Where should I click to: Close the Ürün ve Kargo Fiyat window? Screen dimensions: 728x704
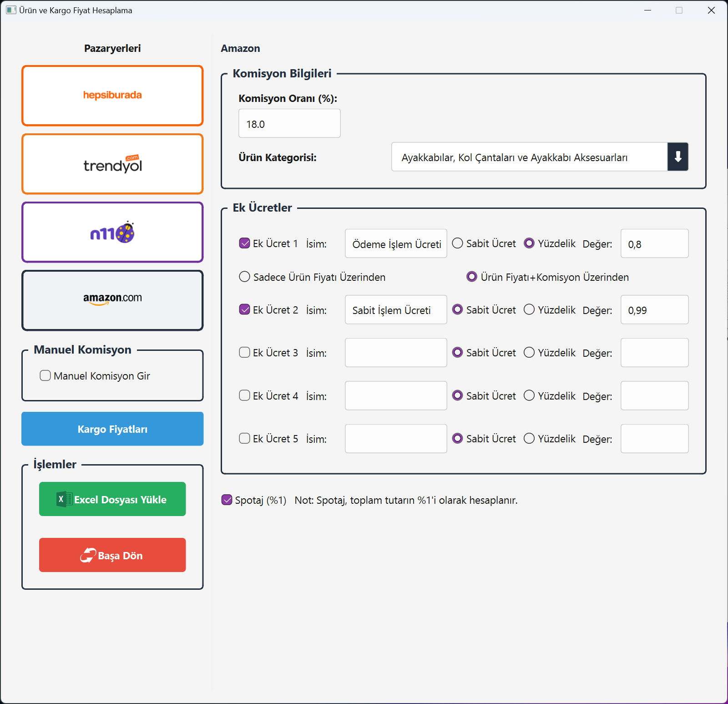(711, 10)
